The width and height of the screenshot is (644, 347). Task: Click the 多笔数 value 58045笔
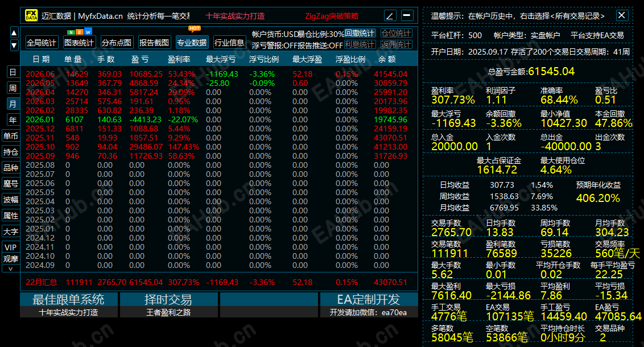click(x=452, y=337)
